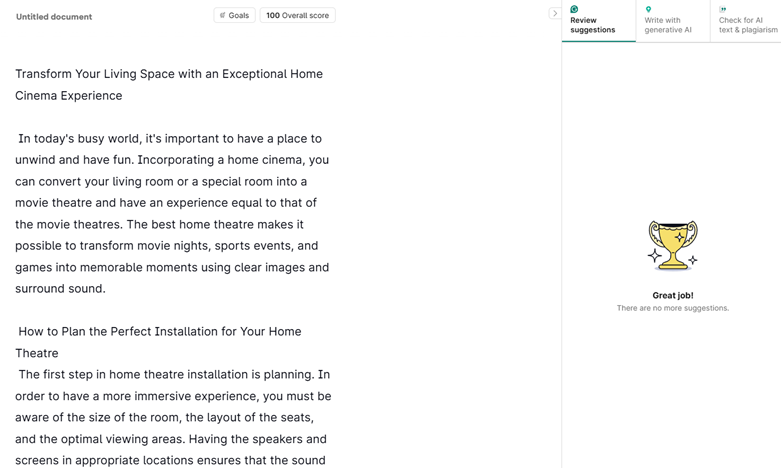
Task: Click in the paragraph starting 'In today's busy world'
Action: pos(170,139)
